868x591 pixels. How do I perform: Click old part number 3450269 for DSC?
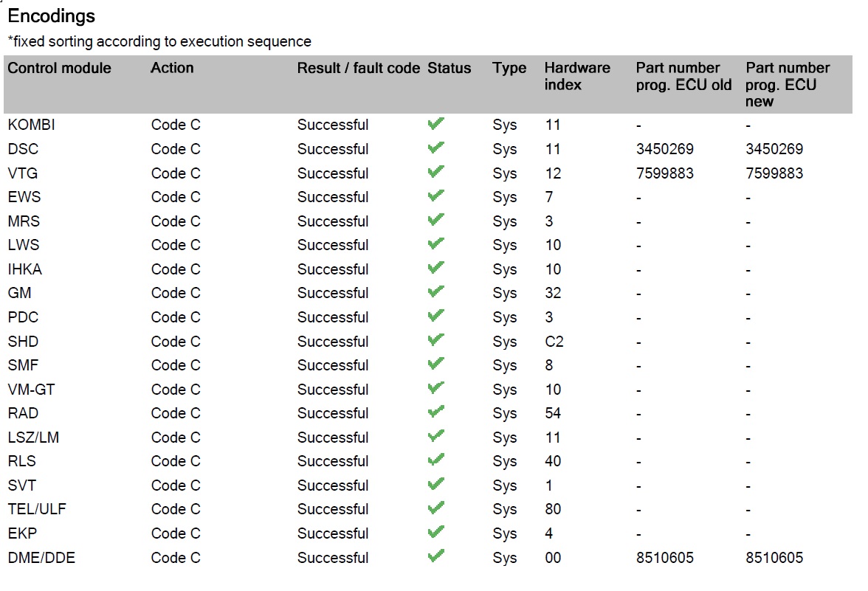[x=664, y=149]
